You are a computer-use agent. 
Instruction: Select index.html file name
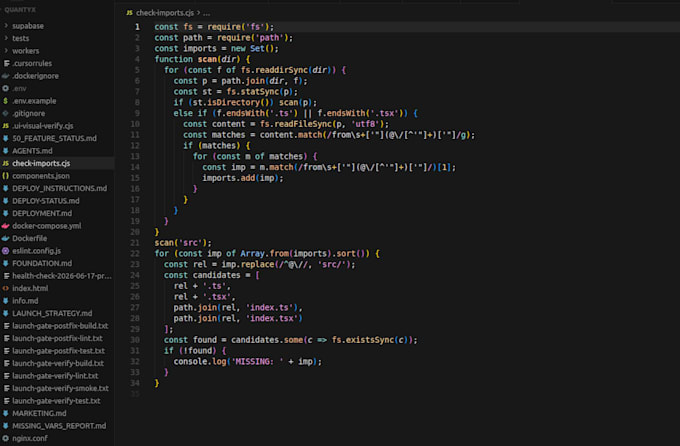(x=30, y=289)
